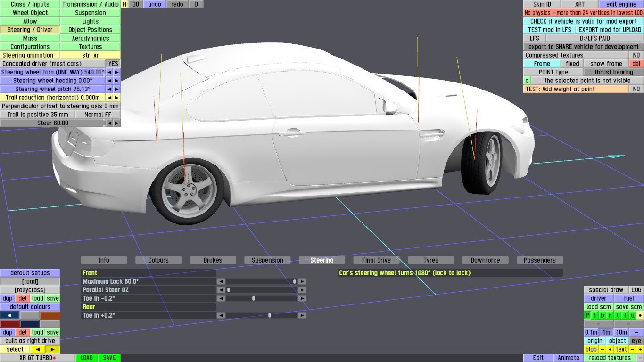Decrease steering wheel turn with left arrow
The height and width of the screenshot is (362, 644).
[109, 72]
